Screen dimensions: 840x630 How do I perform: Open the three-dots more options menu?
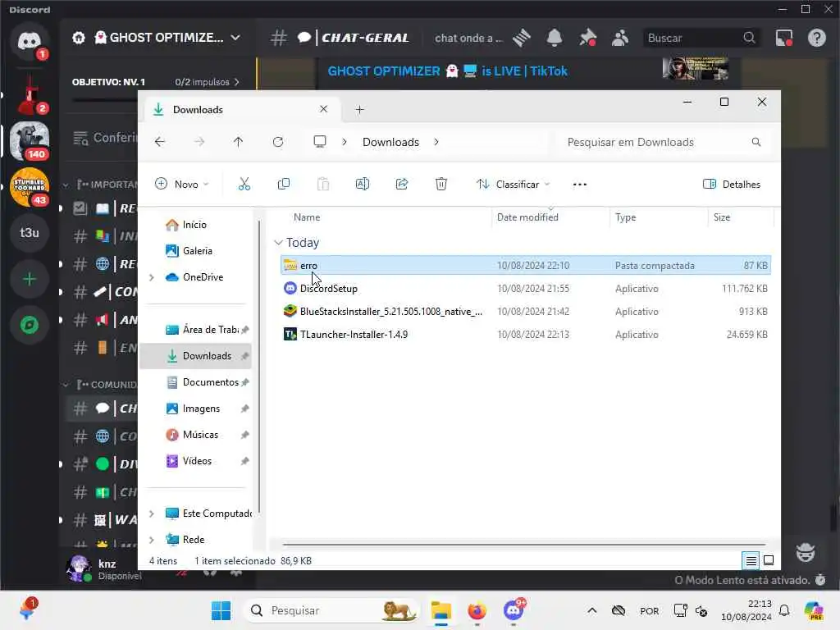pos(580,185)
